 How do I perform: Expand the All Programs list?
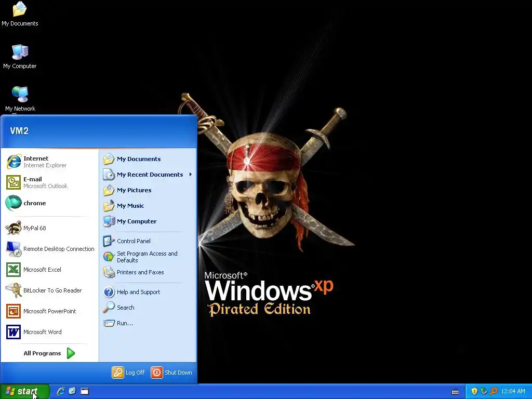pyautogui.click(x=49, y=353)
